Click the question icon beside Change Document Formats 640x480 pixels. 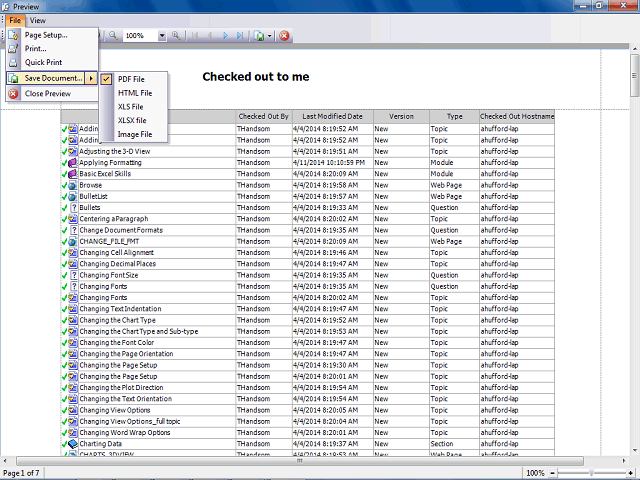tap(73, 230)
